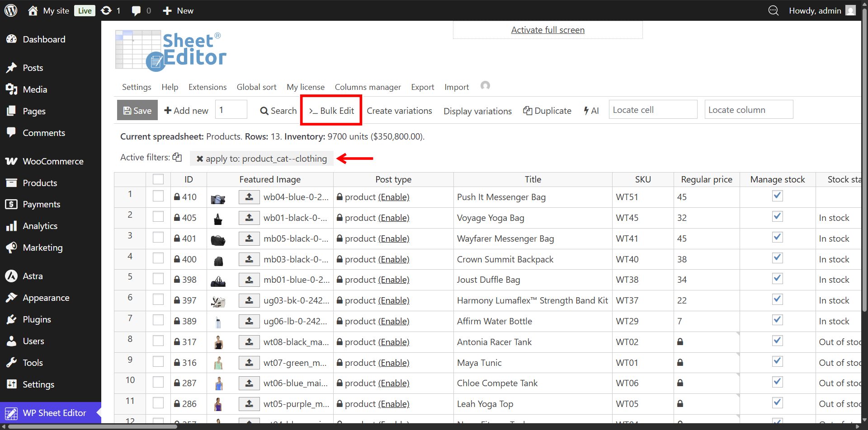Click the New plus in admin bar
This screenshot has width=868, height=430.
pos(167,10)
